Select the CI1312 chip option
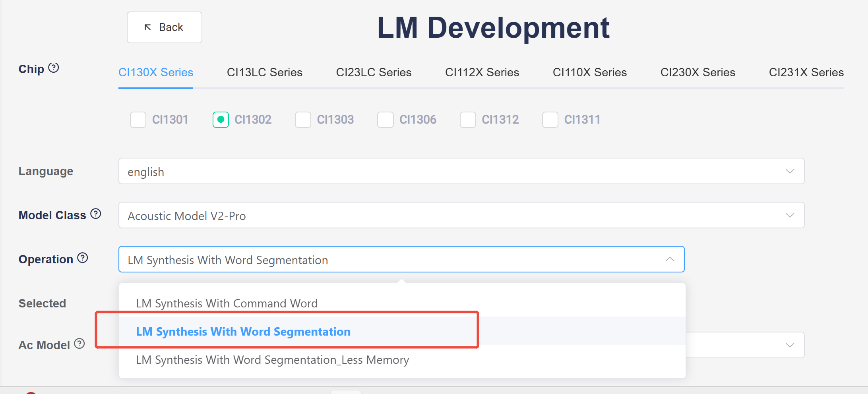The height and width of the screenshot is (394, 868). 468,120
